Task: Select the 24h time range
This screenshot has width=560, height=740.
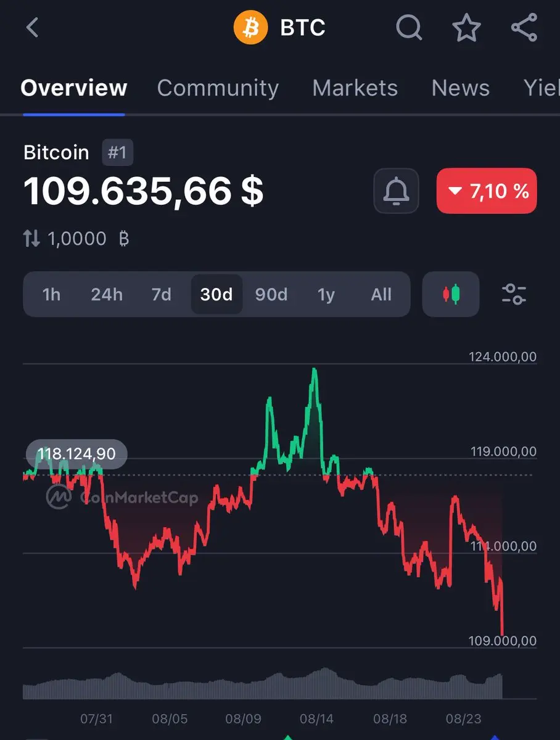Action: pyautogui.click(x=107, y=295)
